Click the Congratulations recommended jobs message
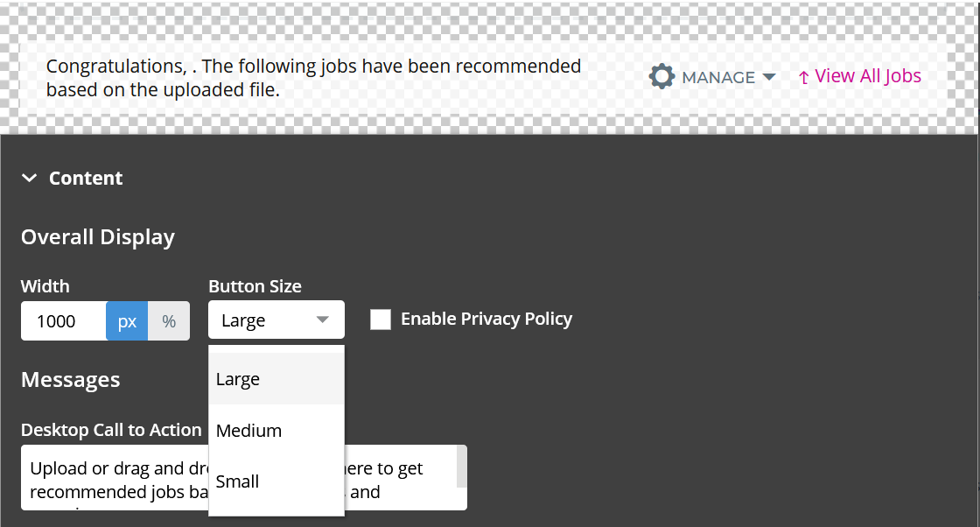This screenshot has width=980, height=527. [314, 78]
